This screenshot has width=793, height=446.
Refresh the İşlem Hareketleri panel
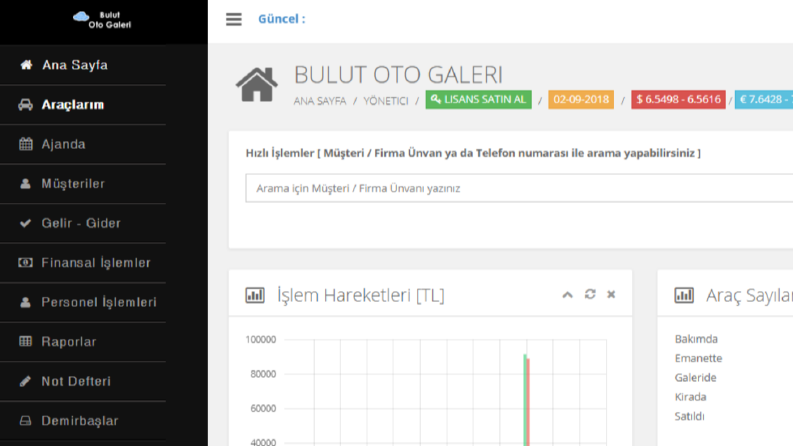(x=590, y=294)
